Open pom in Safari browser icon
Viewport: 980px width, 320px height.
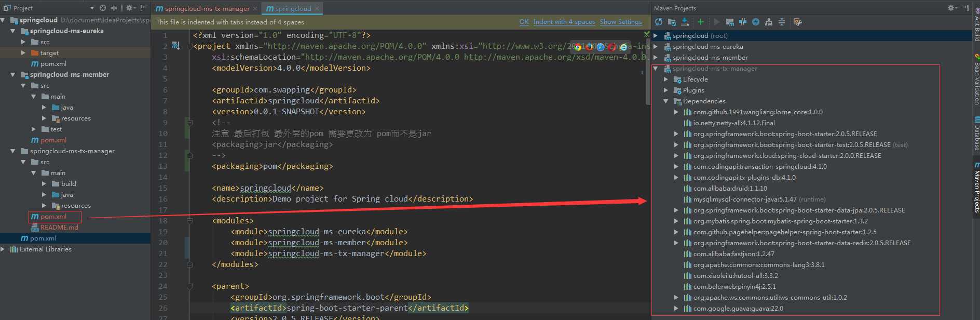601,47
